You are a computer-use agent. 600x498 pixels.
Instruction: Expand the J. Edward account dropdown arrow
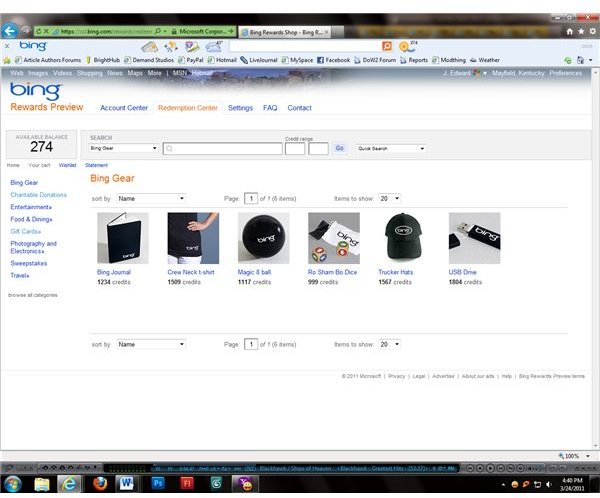click(x=485, y=73)
